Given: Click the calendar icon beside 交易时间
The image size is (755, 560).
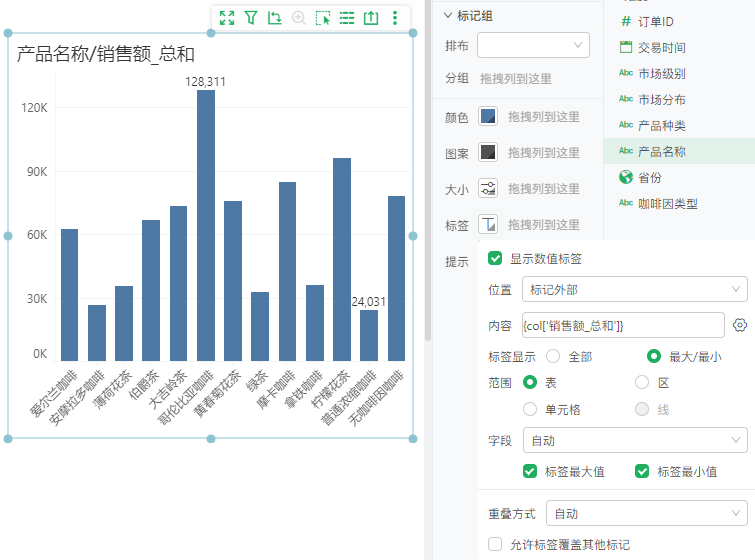Looking at the screenshot, I should (x=625, y=47).
